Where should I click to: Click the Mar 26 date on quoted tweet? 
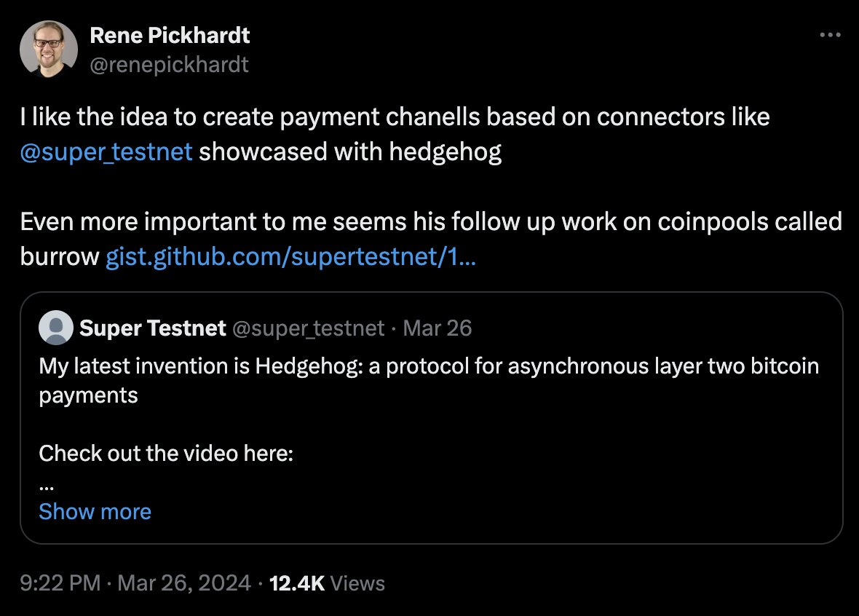pos(438,328)
